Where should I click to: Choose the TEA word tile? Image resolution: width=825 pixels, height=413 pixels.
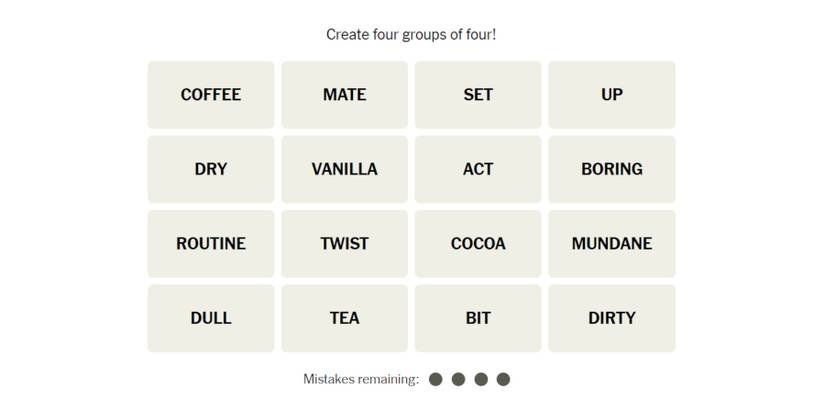click(344, 318)
